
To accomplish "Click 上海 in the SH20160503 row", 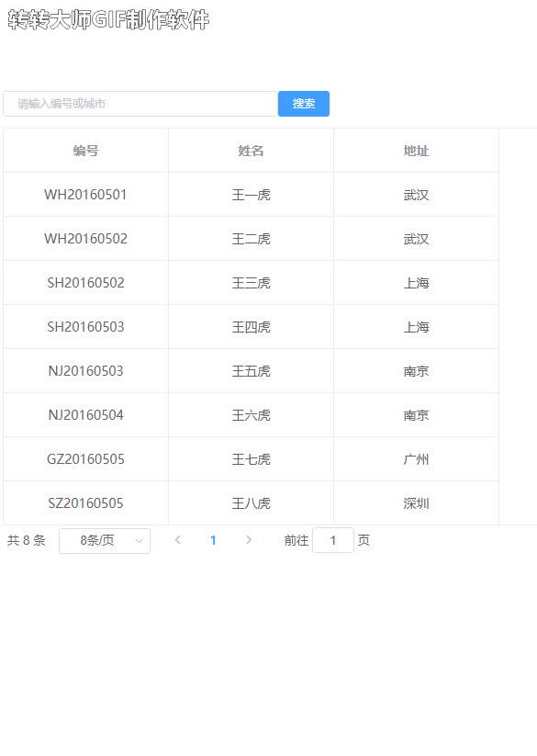I will click(416, 327).
